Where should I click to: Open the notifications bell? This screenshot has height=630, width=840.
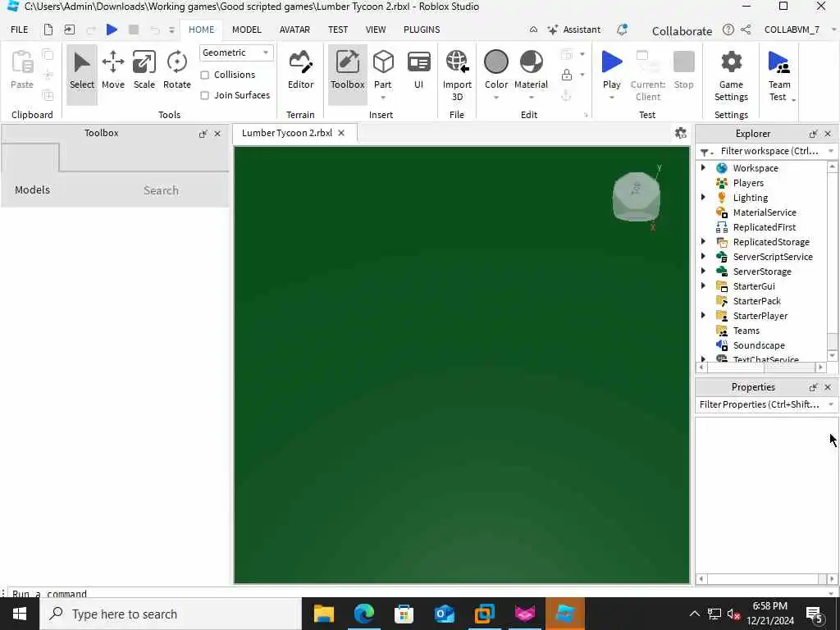622,30
